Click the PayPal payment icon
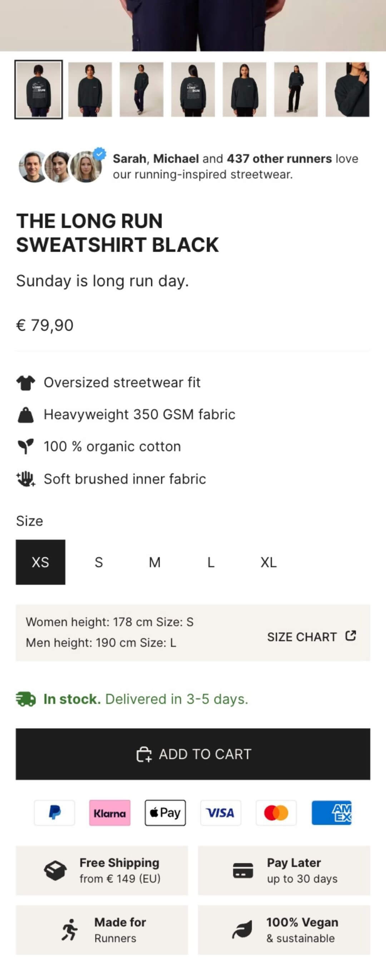The width and height of the screenshot is (386, 980). [54, 813]
